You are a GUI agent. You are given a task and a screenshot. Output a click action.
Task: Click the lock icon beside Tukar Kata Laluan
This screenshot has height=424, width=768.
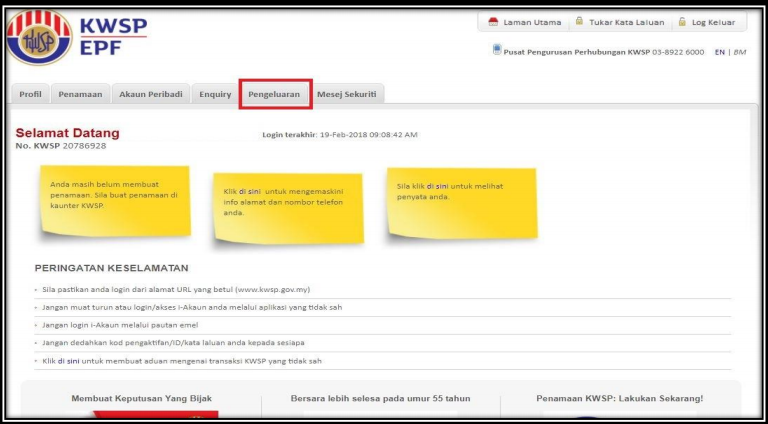click(579, 22)
